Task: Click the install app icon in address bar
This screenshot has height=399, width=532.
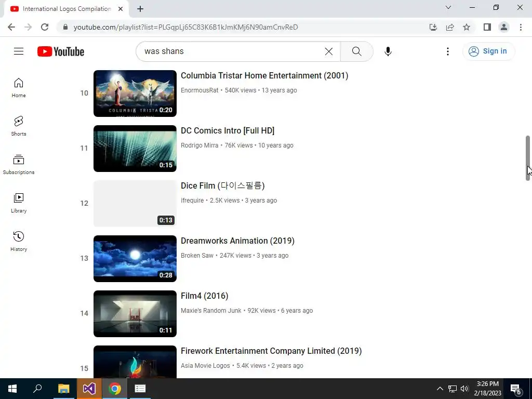Action: [433, 27]
